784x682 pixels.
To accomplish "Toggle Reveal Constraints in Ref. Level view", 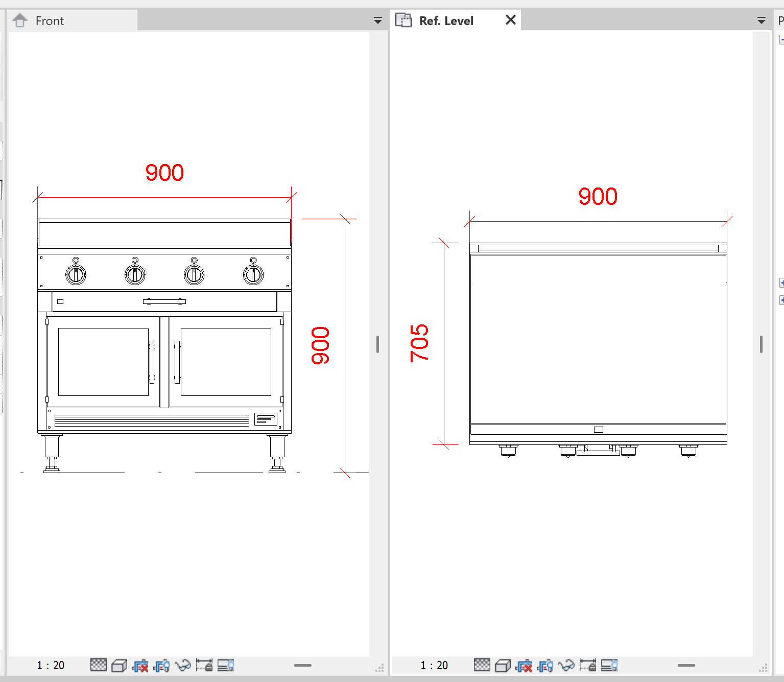I will click(588, 665).
